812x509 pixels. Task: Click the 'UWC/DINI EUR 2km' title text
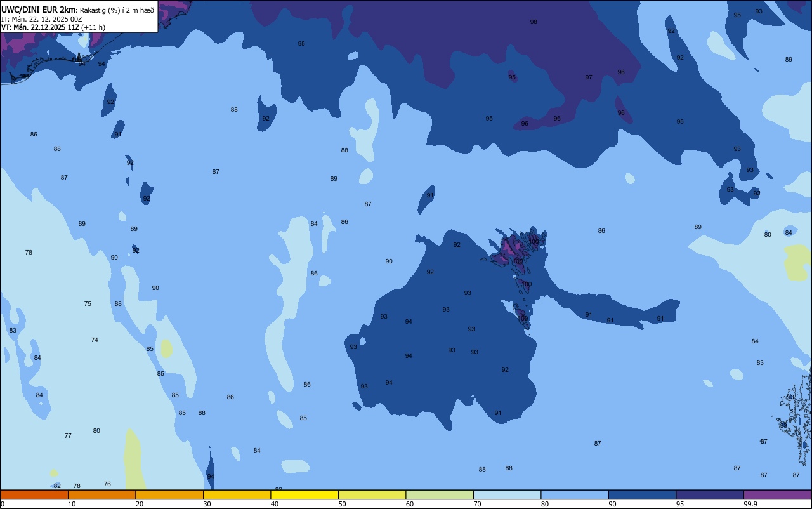(38, 10)
